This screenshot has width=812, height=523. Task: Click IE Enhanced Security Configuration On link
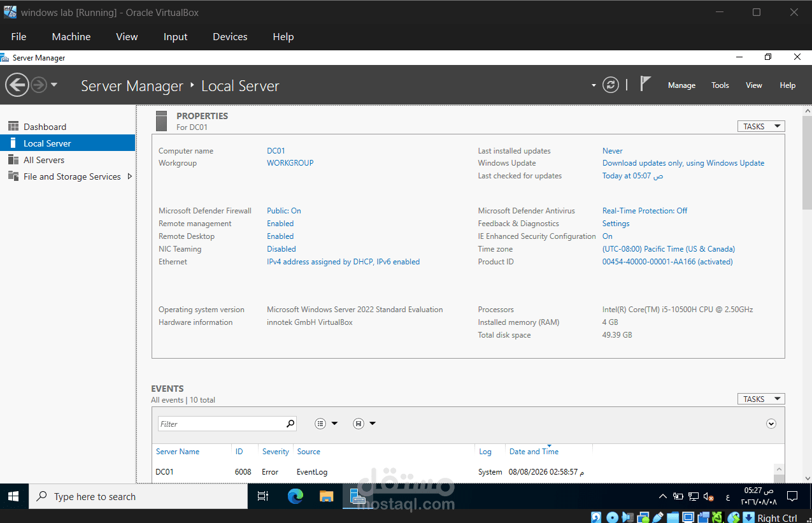coord(608,236)
